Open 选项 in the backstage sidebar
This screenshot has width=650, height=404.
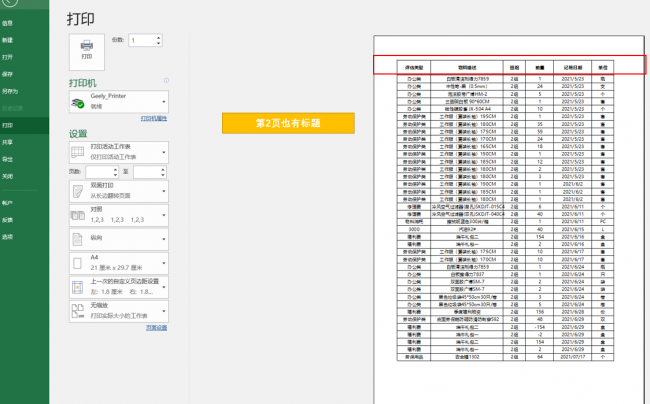(7, 237)
